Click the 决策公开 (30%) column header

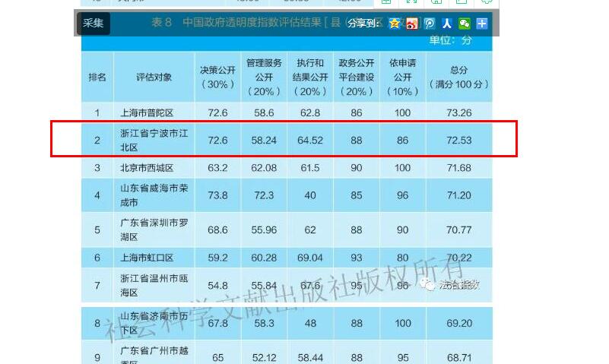[217, 77]
